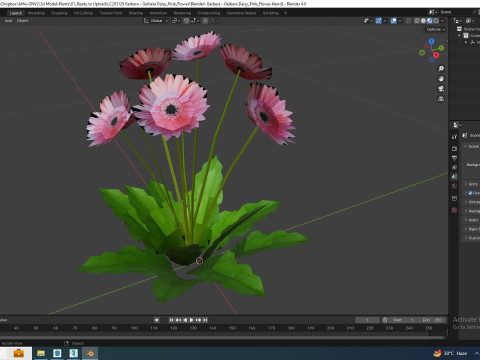Open the pivot point dropdown

coord(176,21)
